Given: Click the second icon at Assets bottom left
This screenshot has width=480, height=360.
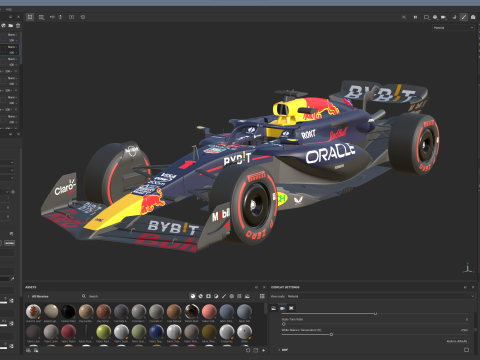Looking at the screenshot, I should coord(36,350).
